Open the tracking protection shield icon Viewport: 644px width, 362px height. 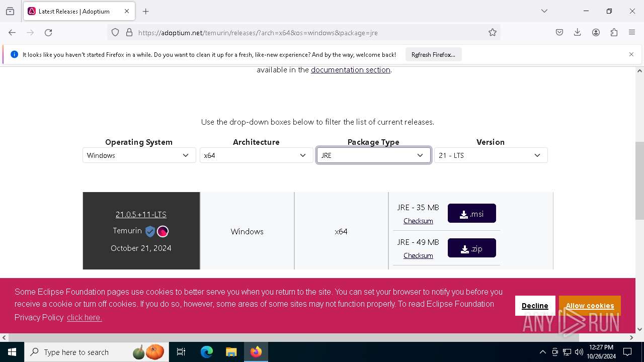point(115,32)
